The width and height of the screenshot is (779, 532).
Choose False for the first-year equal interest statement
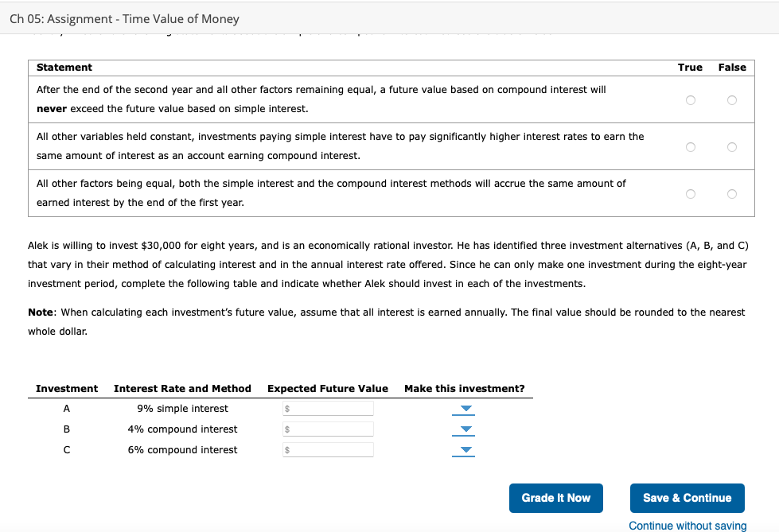coord(731,193)
